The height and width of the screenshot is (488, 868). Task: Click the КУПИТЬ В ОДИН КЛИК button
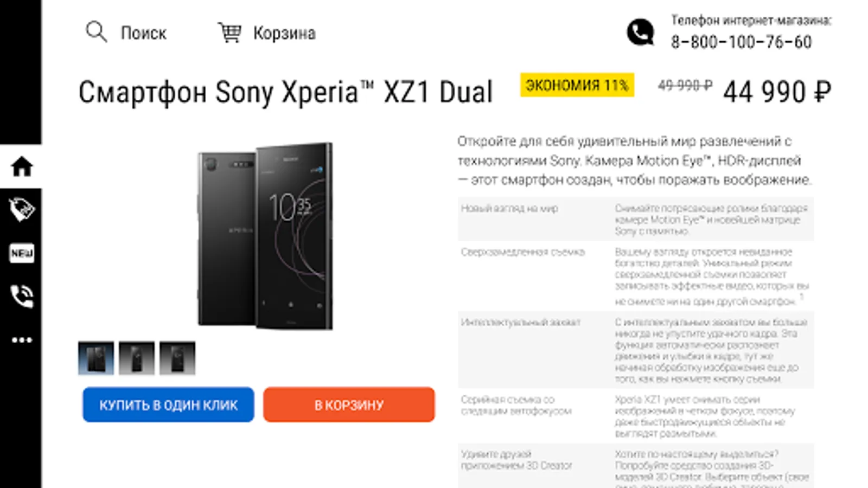168,404
